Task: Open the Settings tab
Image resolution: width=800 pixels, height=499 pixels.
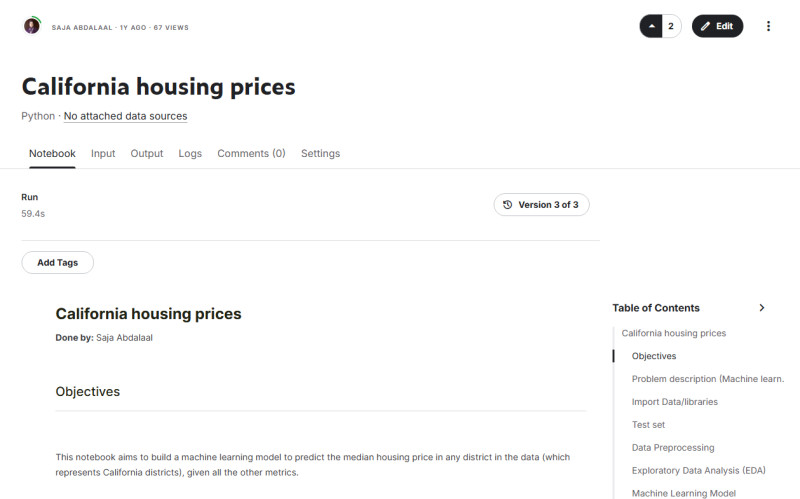Action: click(x=320, y=154)
